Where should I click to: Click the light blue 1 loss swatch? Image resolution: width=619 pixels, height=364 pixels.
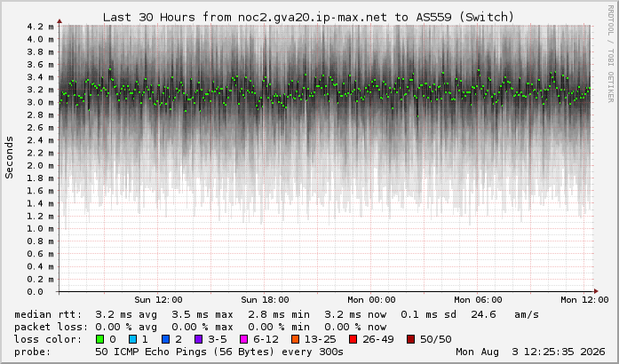(x=132, y=339)
